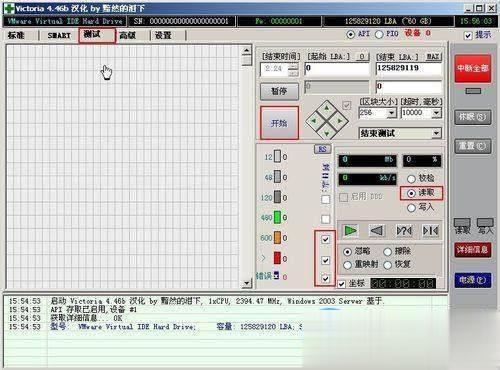Open the 区块大小 256 dropdown
Viewport: 500px width, 370px height.
(391, 113)
